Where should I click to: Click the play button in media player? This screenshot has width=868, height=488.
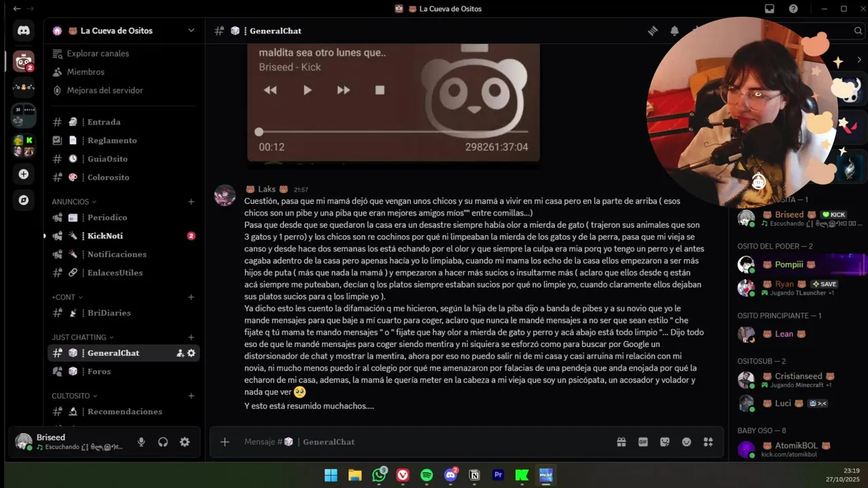(x=307, y=90)
